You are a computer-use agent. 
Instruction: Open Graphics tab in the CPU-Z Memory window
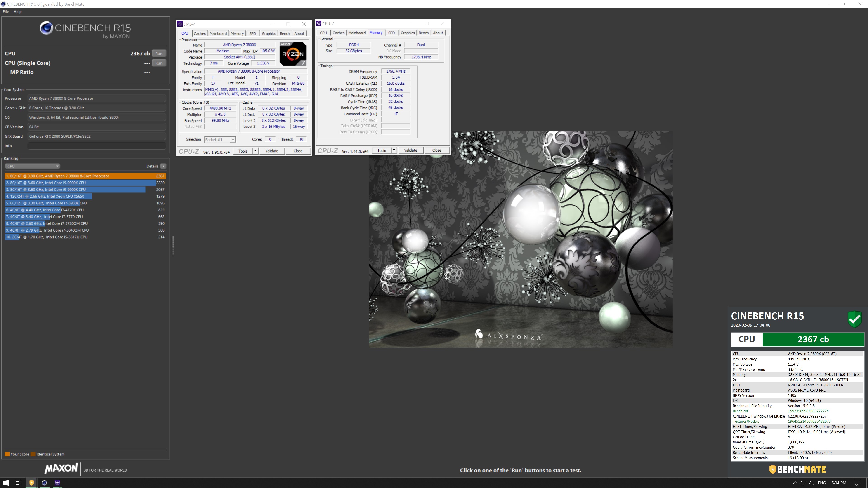point(407,33)
